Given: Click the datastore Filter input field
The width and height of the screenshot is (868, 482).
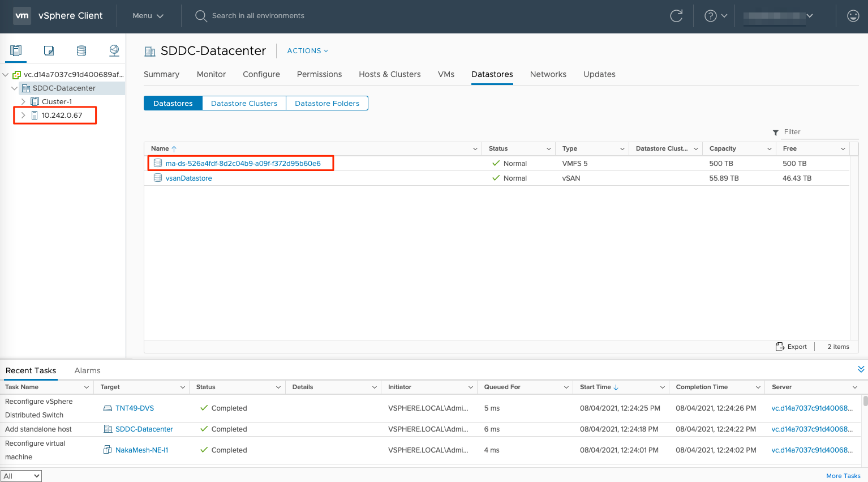Looking at the screenshot, I should pyautogui.click(x=819, y=132).
